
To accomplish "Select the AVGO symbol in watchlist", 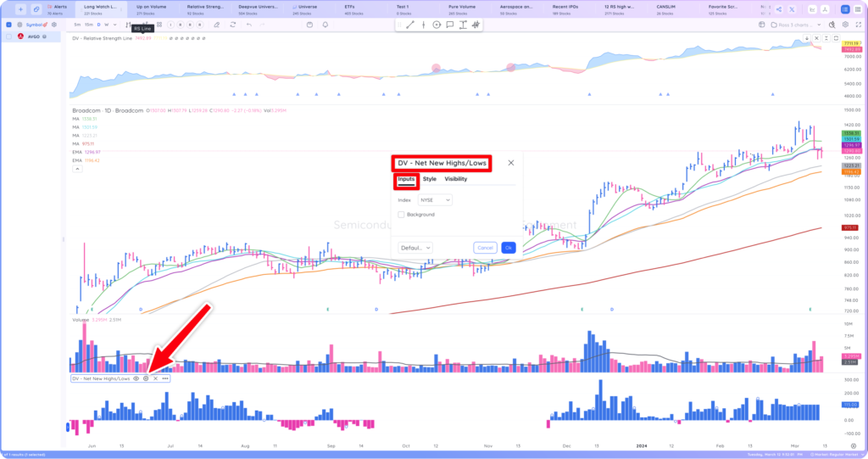I will click(x=34, y=36).
